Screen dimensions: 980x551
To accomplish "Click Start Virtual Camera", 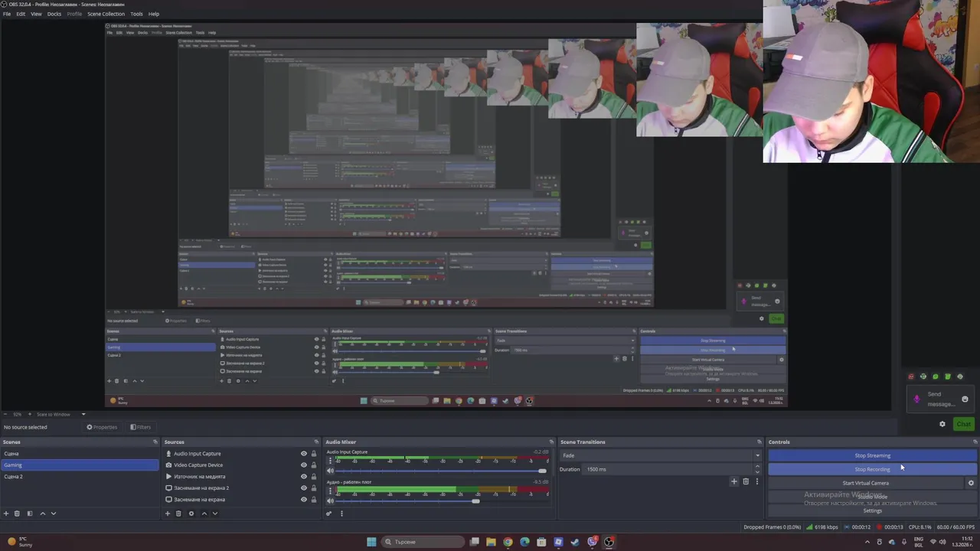I will pyautogui.click(x=866, y=483).
